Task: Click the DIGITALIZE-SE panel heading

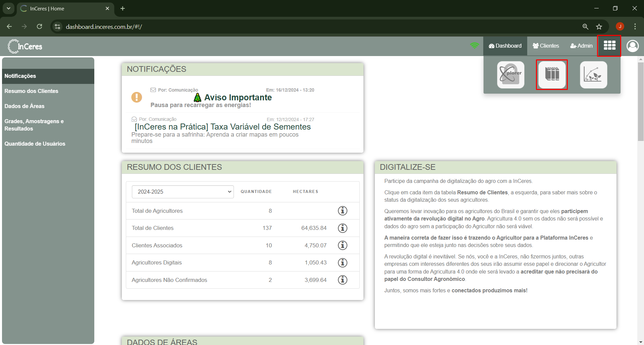Action: click(407, 167)
